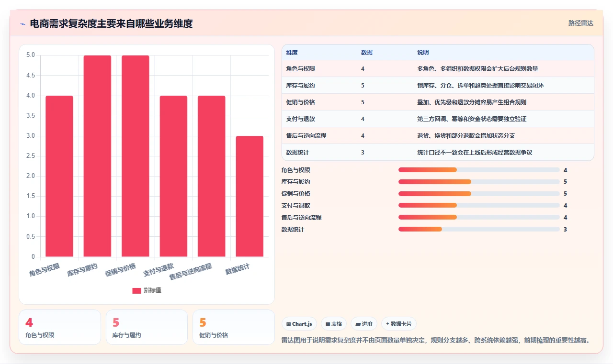Select the 数据卡片 tag chip
613x364 pixels.
pos(399,324)
